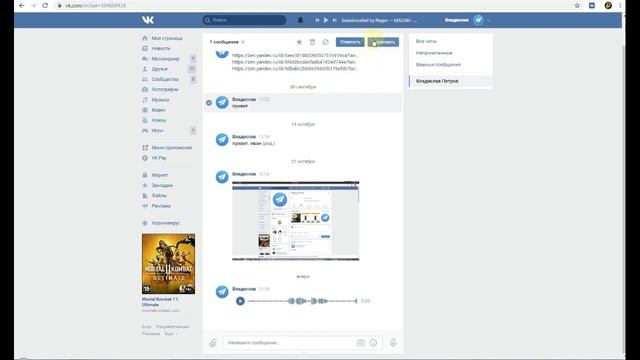The height and width of the screenshot is (360, 640).
Task: Delete selected message with the trash icon
Action: pyautogui.click(x=312, y=42)
